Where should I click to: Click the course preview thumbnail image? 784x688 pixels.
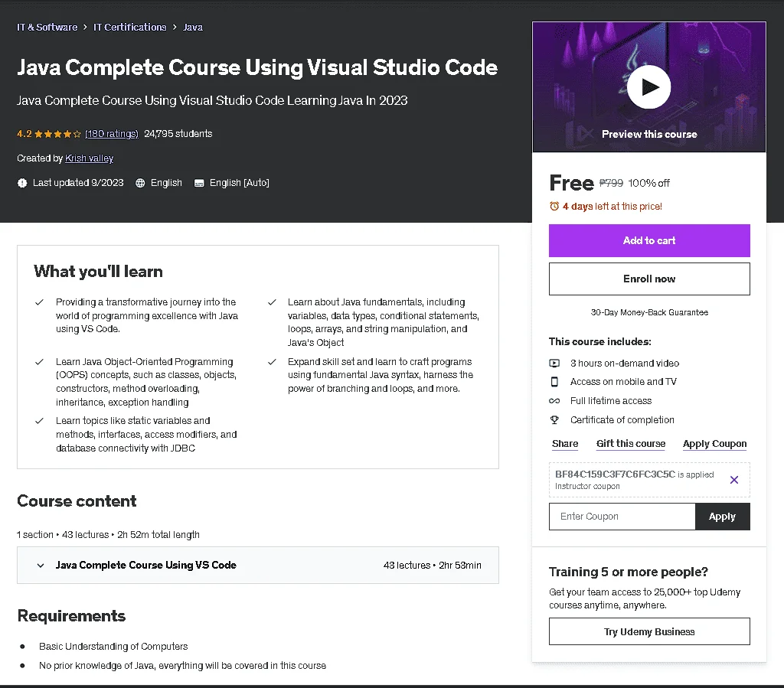pos(649,87)
